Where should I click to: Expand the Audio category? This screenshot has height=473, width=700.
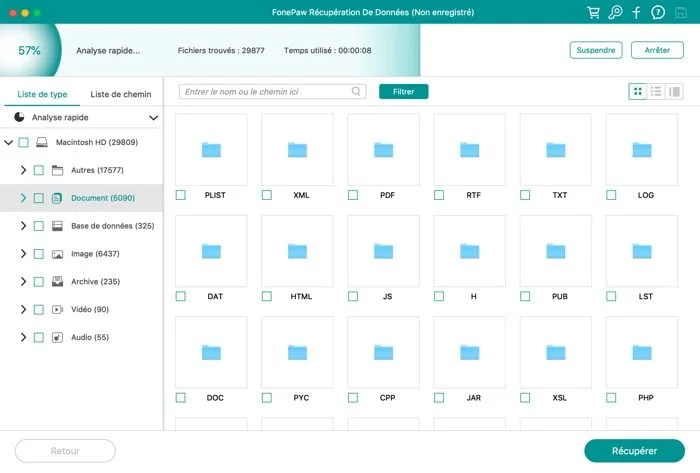23,337
